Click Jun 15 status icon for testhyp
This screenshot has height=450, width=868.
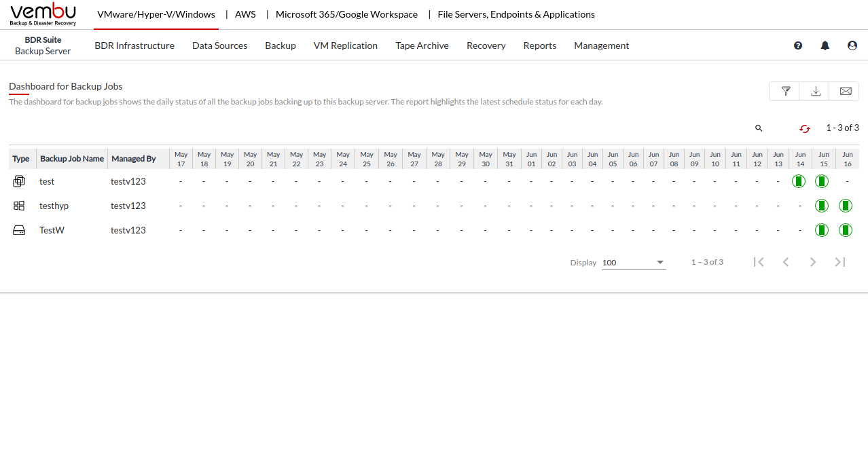[822, 206]
